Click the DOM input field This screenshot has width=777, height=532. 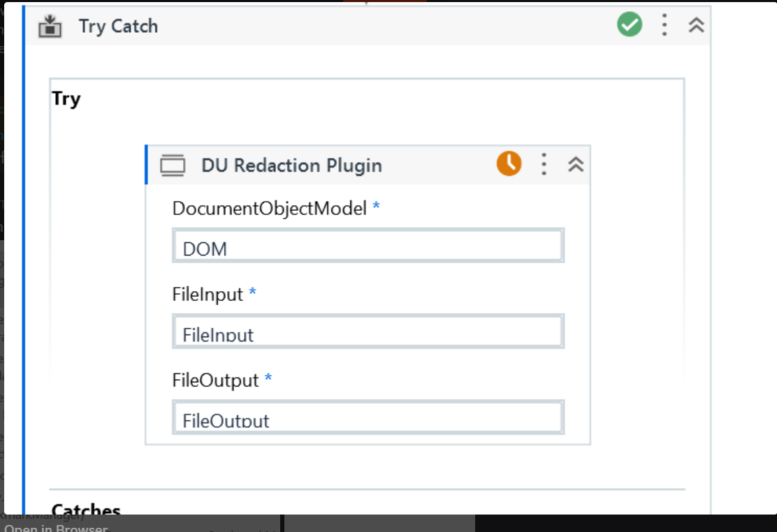click(368, 246)
